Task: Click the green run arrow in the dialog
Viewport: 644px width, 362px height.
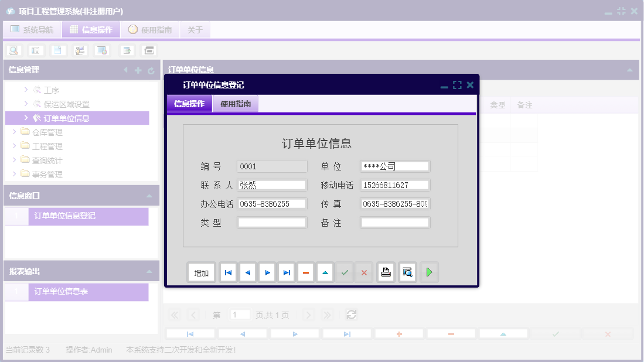Action: pos(429,272)
